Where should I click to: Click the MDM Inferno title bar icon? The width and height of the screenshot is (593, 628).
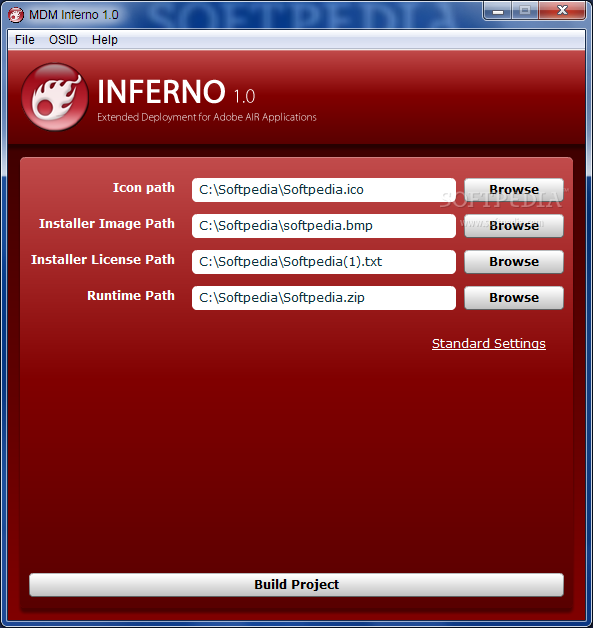[x=16, y=15]
